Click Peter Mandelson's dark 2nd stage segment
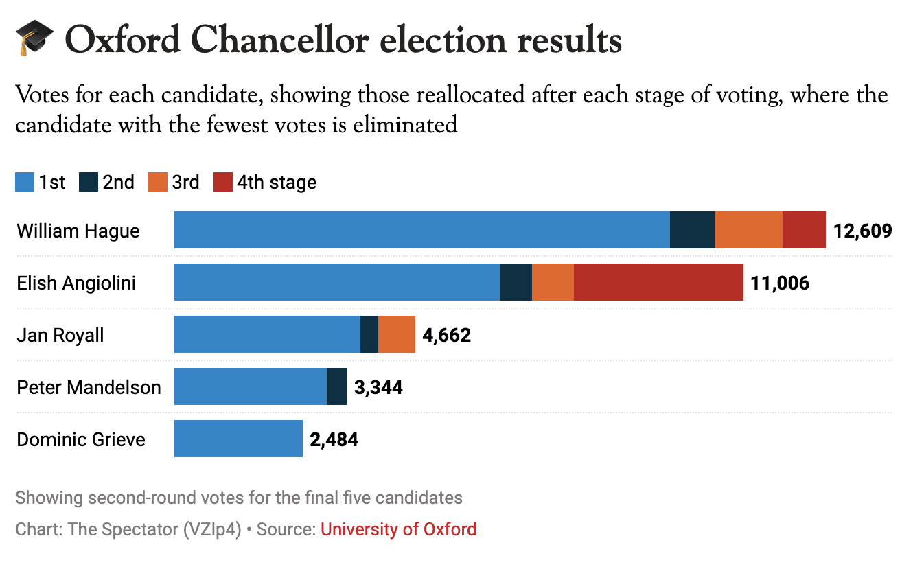The image size is (924, 567). [x=337, y=386]
